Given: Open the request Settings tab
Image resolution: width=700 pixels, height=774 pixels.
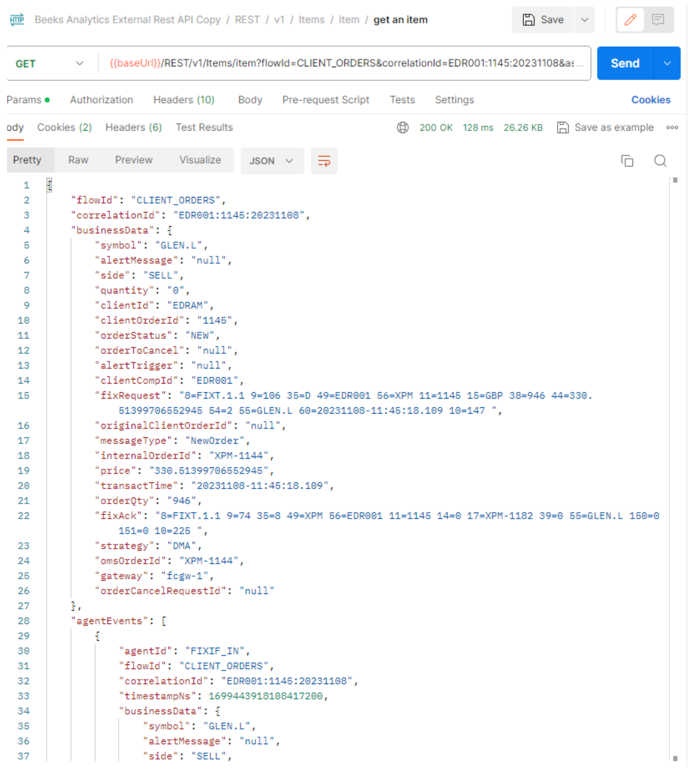Looking at the screenshot, I should 454,100.
